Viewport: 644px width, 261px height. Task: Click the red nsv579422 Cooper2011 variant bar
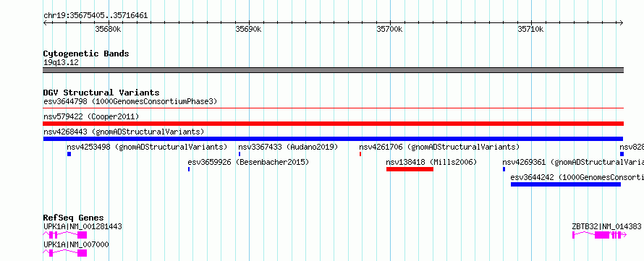pos(333,124)
